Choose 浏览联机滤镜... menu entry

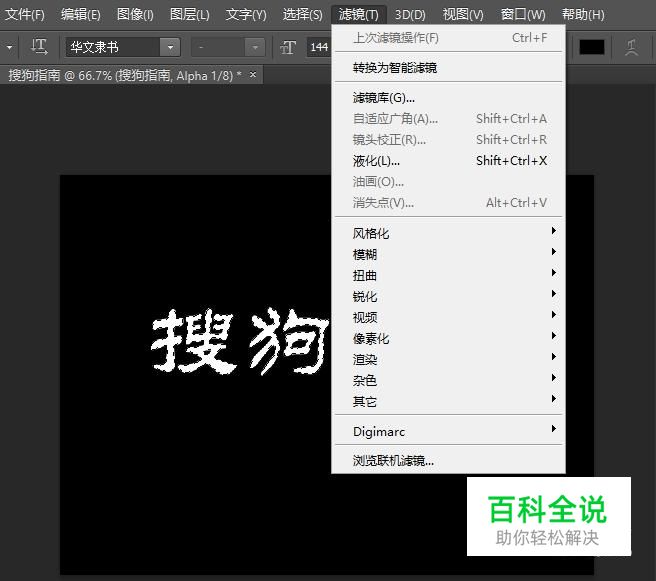tap(448, 461)
